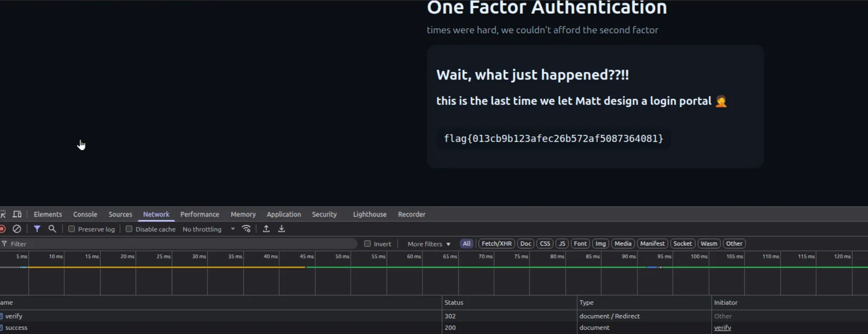This screenshot has height=334, width=868.
Task: Click the inspect element picker icon
Action: 3,214
